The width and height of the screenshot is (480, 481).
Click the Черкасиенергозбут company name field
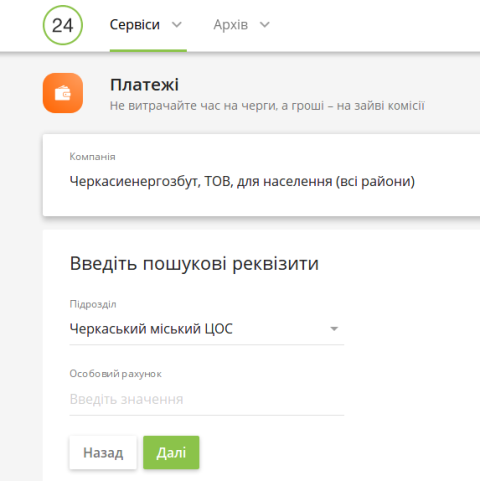click(x=242, y=182)
